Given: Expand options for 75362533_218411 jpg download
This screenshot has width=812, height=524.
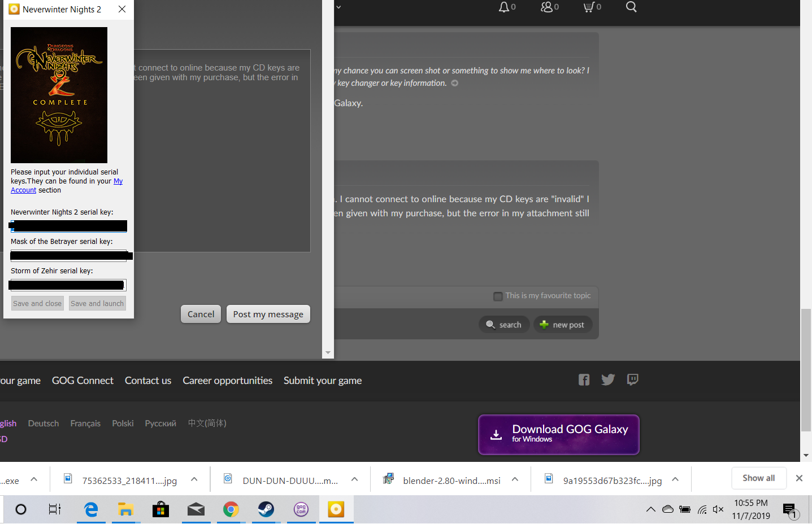Looking at the screenshot, I should [194, 479].
